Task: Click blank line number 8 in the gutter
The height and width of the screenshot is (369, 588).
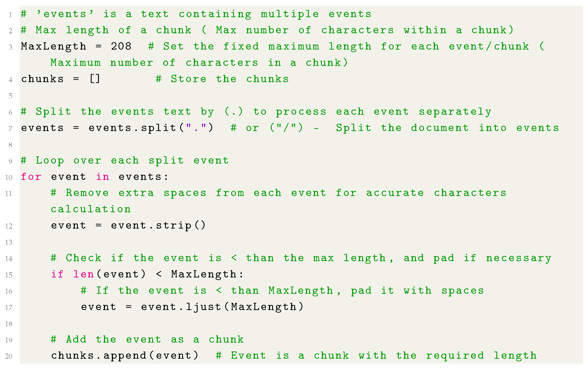Action: (x=10, y=145)
